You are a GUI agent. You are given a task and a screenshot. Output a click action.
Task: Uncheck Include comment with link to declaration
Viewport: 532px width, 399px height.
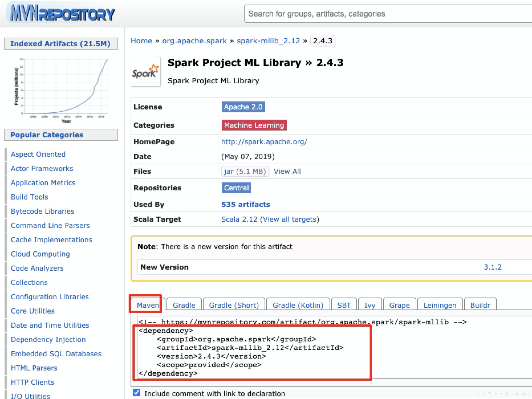[136, 392]
